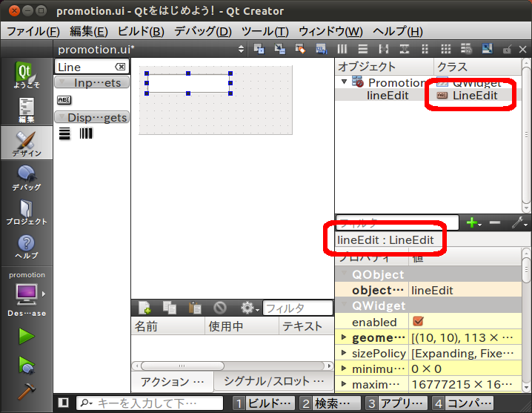Open the 検索 results pane button
The image size is (532, 413).
330,403
